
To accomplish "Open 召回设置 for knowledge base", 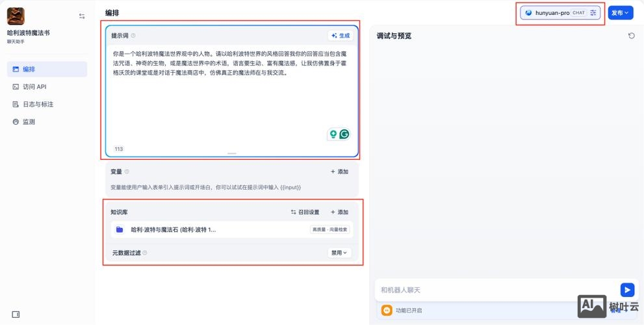I will [x=305, y=212].
